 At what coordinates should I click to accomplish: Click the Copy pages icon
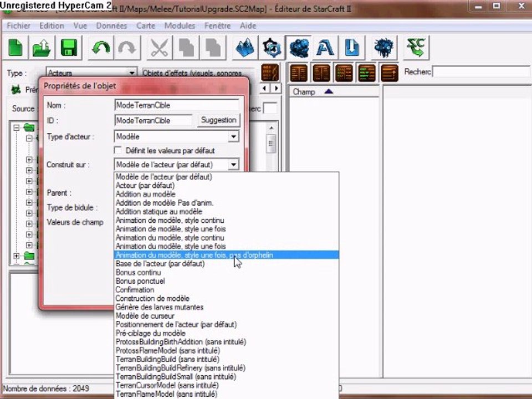click(186, 48)
